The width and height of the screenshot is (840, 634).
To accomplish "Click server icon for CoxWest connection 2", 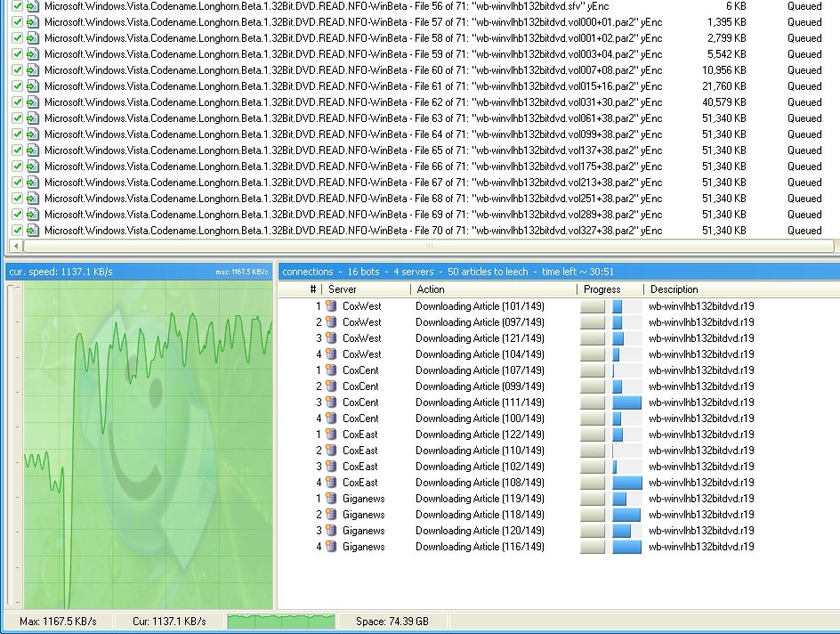I will point(331,322).
